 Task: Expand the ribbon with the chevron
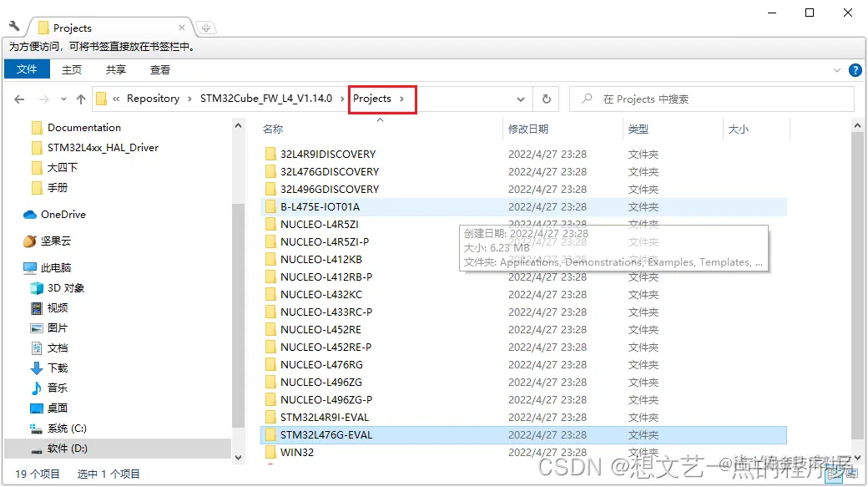click(837, 70)
